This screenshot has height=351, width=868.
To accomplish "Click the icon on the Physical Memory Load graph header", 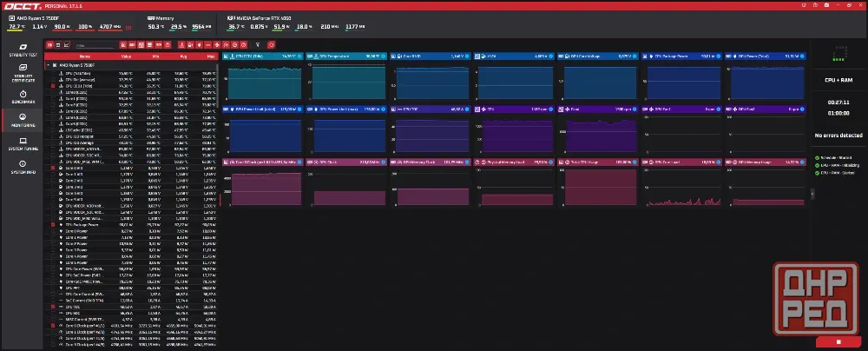I will (477, 162).
